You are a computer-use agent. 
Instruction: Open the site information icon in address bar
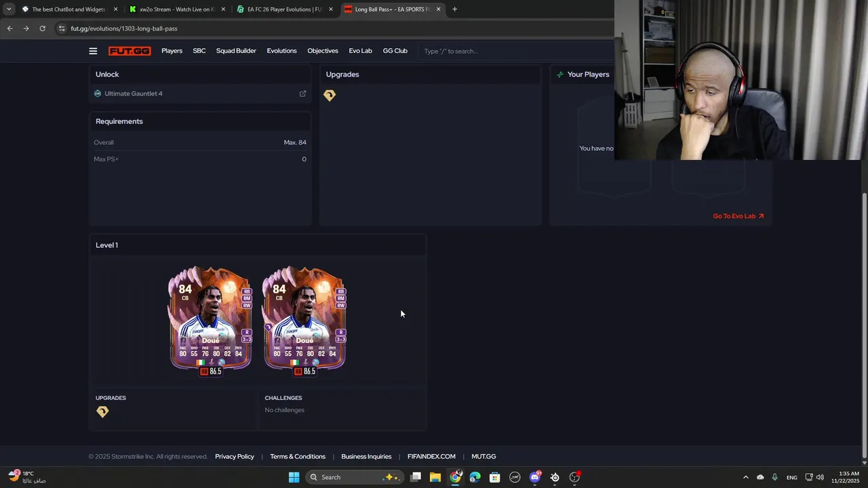coord(62,28)
